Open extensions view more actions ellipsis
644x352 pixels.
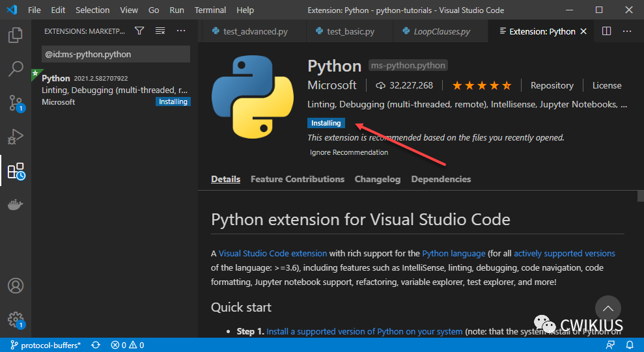(181, 31)
